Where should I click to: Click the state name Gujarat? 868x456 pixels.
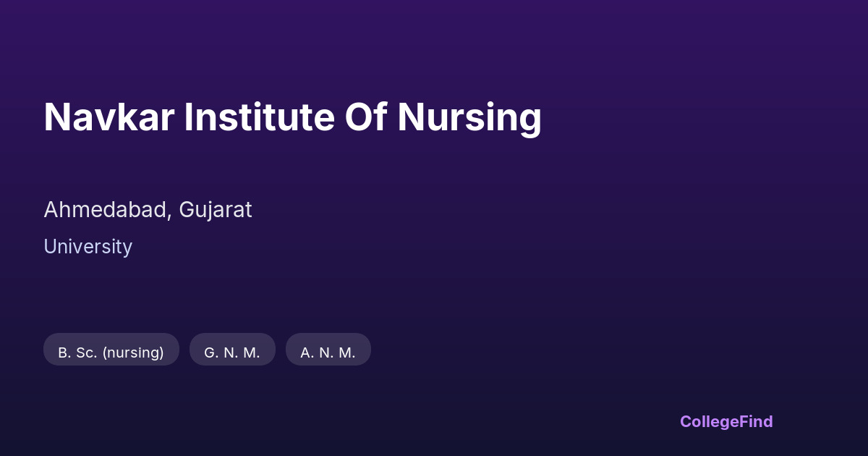pyautogui.click(x=216, y=210)
